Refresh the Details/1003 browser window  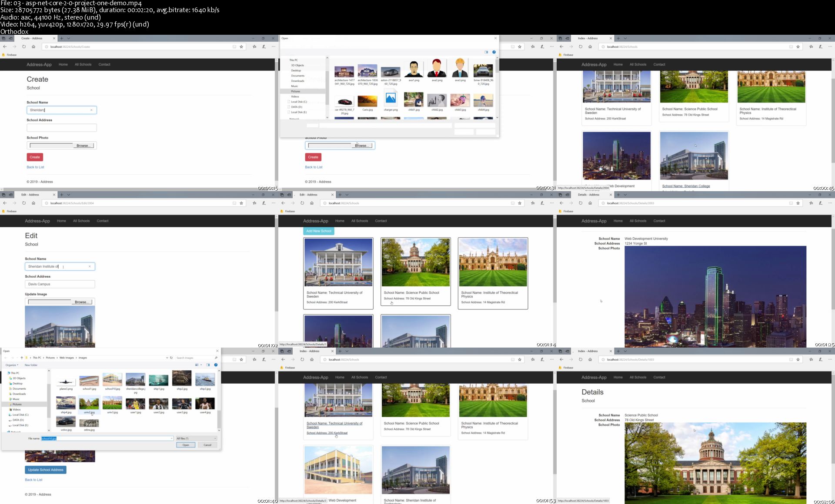(x=581, y=359)
